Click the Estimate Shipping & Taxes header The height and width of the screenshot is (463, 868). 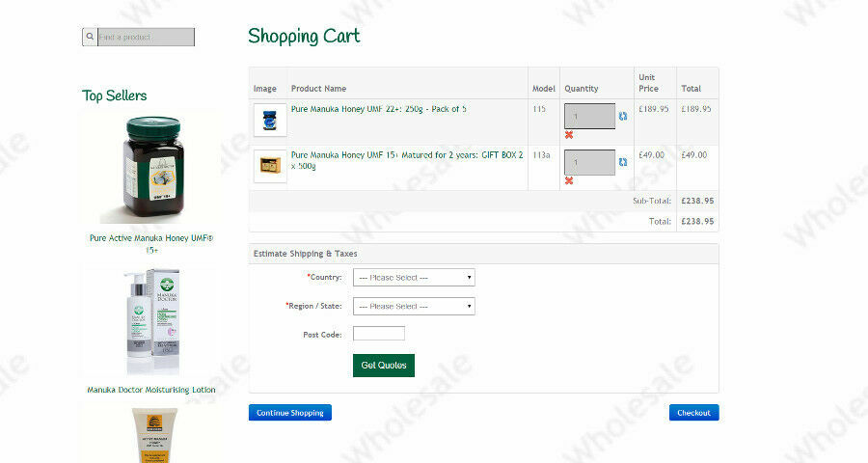click(x=305, y=254)
